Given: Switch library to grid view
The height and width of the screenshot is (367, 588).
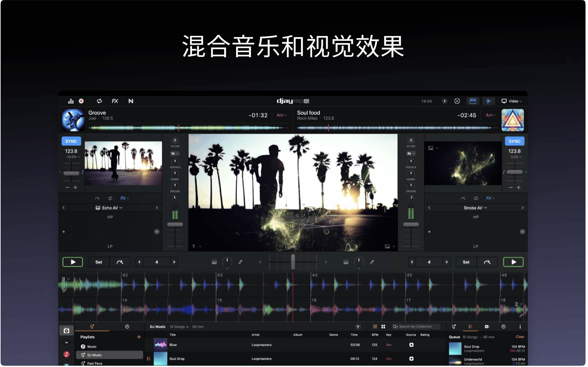Looking at the screenshot, I should pos(383,326).
